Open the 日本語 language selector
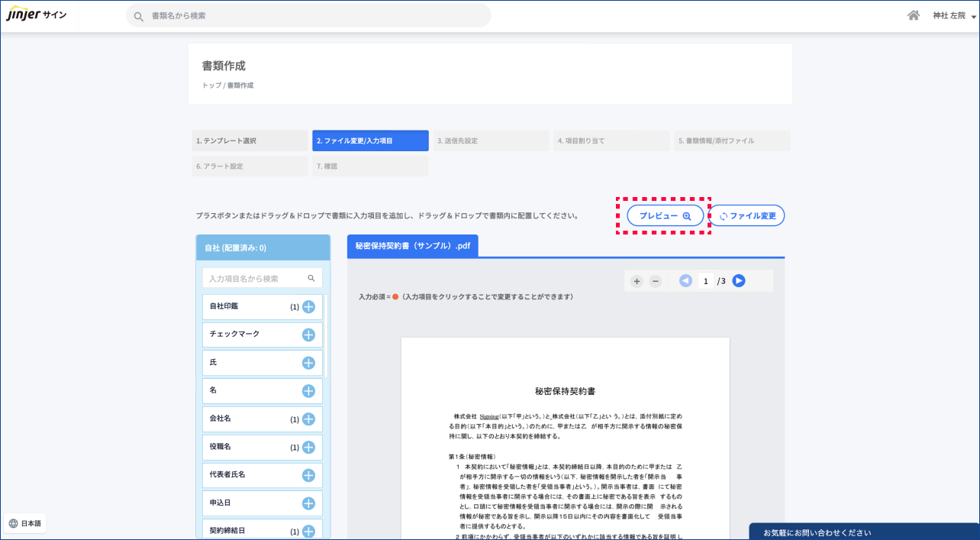This screenshot has height=540, width=980. [x=25, y=523]
